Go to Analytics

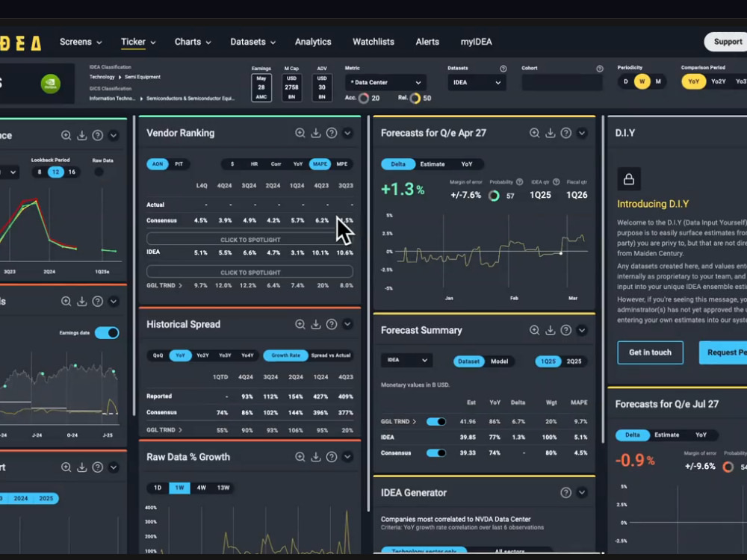(313, 42)
